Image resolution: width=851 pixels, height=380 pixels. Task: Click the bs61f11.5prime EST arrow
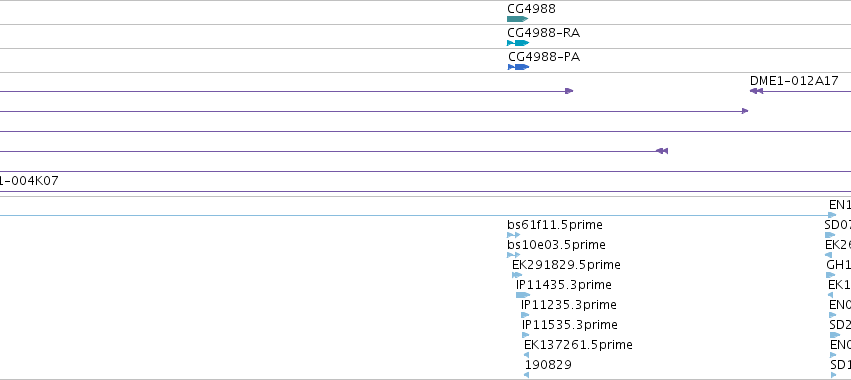[513, 235]
